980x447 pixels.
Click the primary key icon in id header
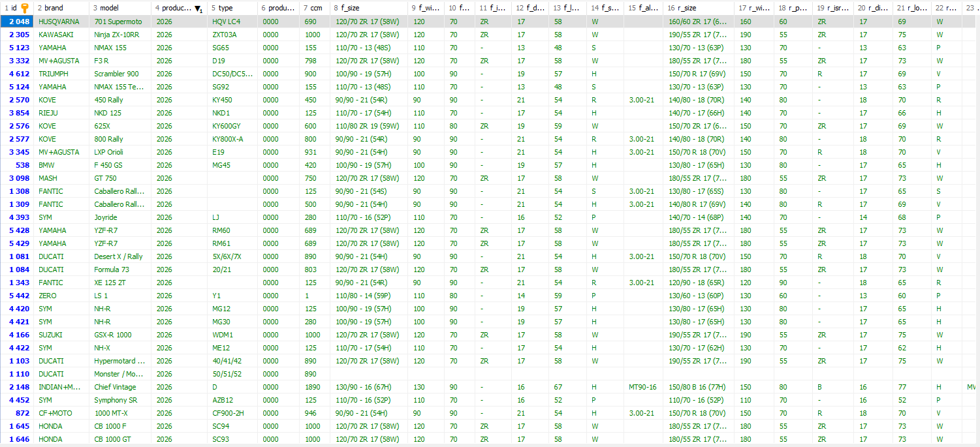pos(24,8)
